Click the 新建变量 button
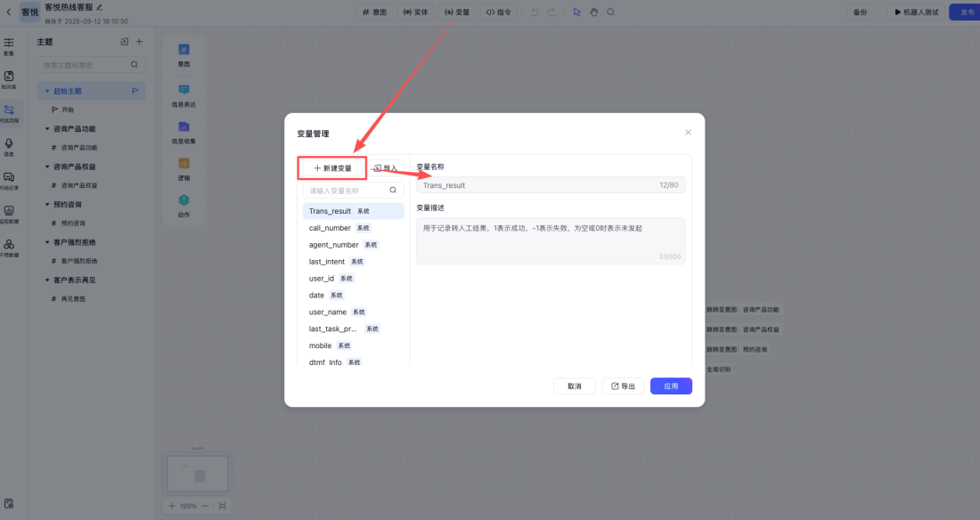 coord(331,167)
